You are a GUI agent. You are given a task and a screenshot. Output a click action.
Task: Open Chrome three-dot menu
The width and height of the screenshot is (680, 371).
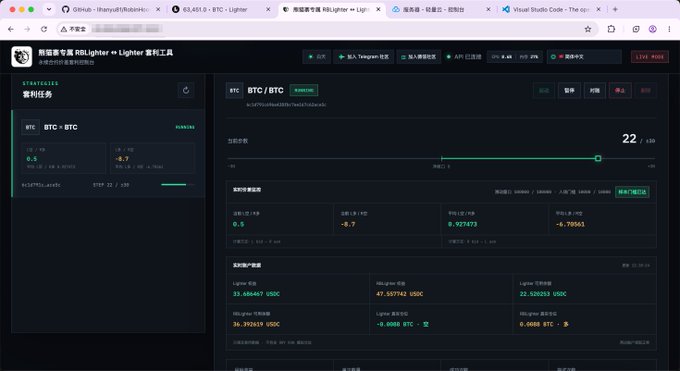pyautogui.click(x=669, y=29)
